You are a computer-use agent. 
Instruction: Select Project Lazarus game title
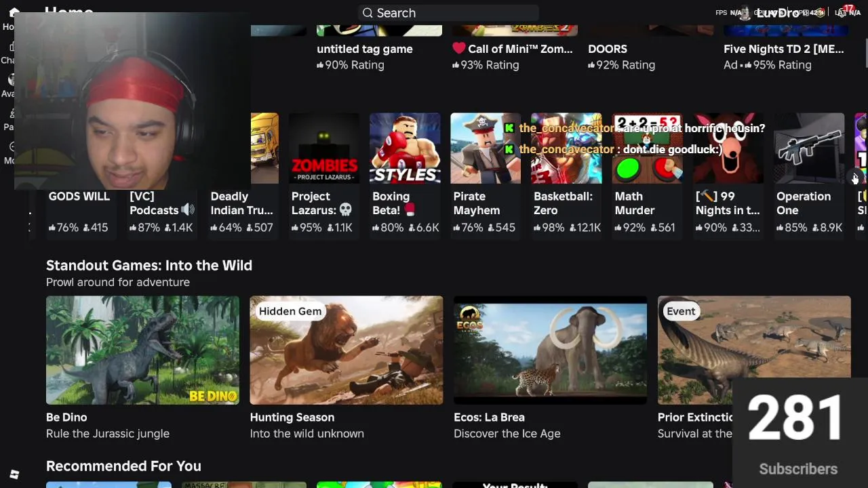pos(322,203)
